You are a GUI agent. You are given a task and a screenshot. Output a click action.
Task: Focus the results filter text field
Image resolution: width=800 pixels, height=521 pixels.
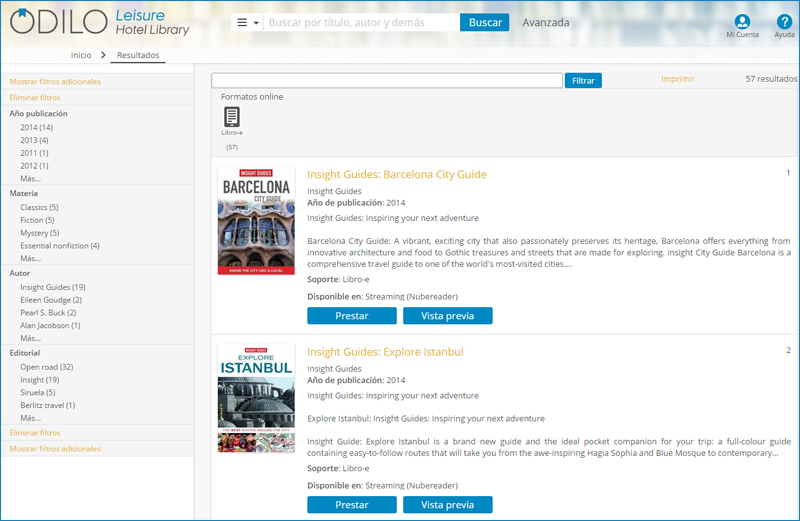387,80
